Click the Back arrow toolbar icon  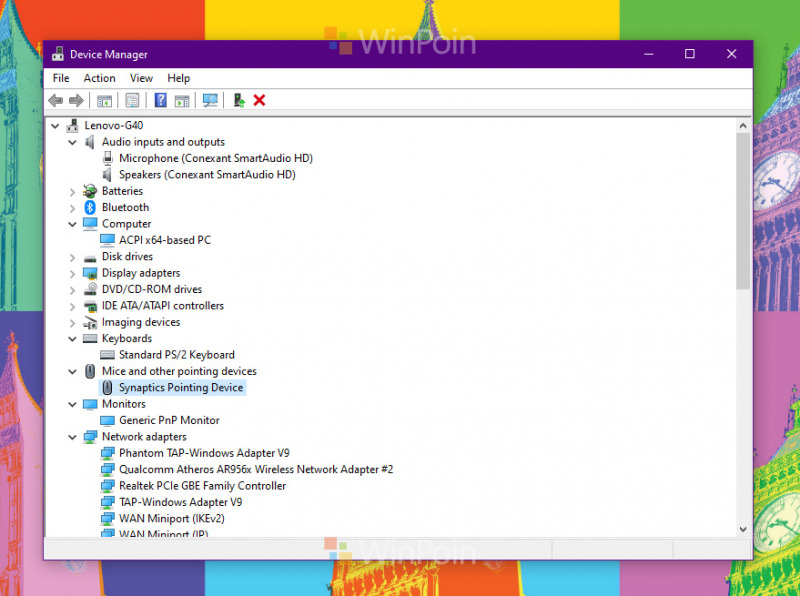tap(56, 101)
